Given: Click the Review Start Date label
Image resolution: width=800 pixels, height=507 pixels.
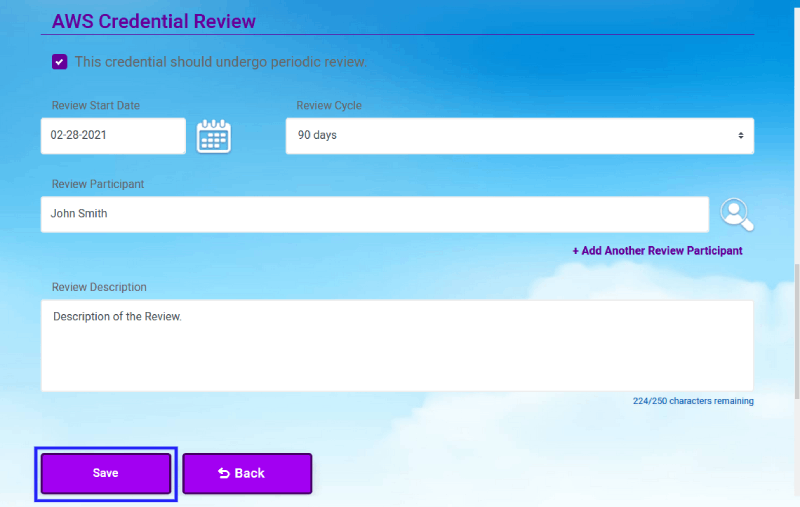Looking at the screenshot, I should (95, 106).
